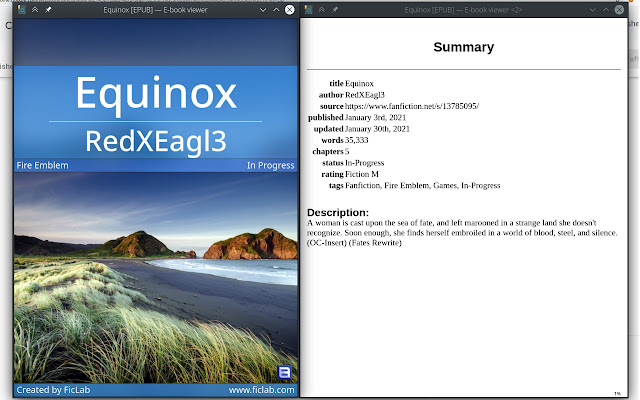Screen dimensions: 640x400
Task: Click the Created by FicLab text
Action: pos(53,390)
